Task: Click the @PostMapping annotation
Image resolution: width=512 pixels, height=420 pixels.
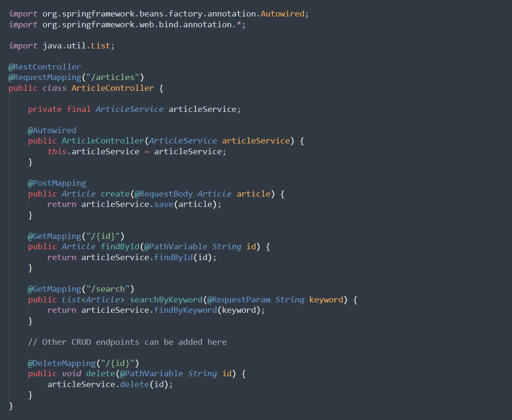Action: click(x=56, y=183)
